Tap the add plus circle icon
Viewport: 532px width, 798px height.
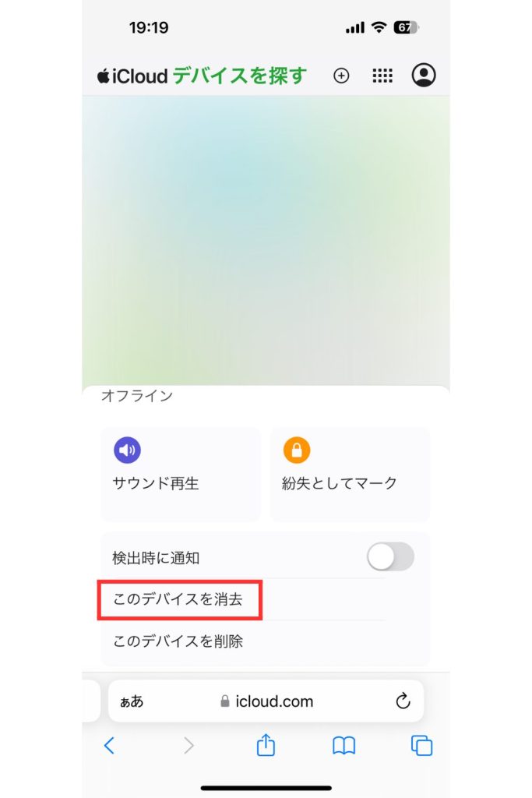[341, 76]
